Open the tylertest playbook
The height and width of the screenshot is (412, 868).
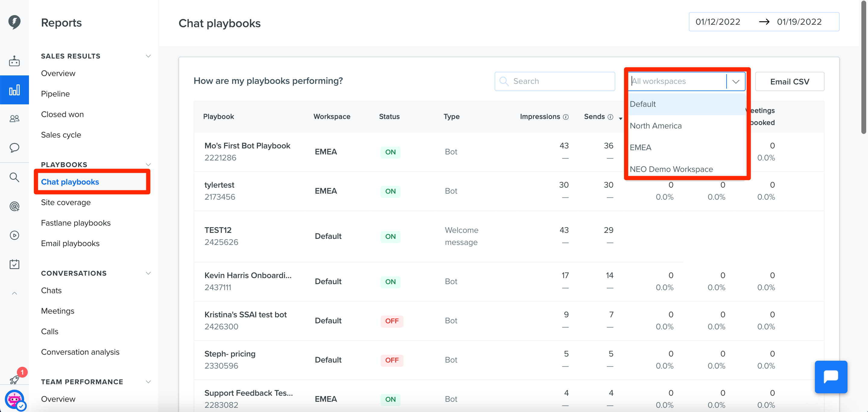click(x=219, y=185)
